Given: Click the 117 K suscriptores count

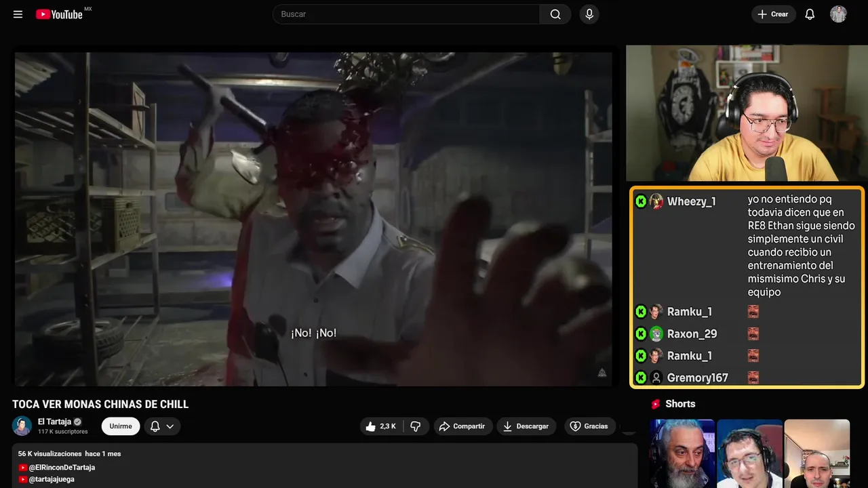Looking at the screenshot, I should (63, 432).
